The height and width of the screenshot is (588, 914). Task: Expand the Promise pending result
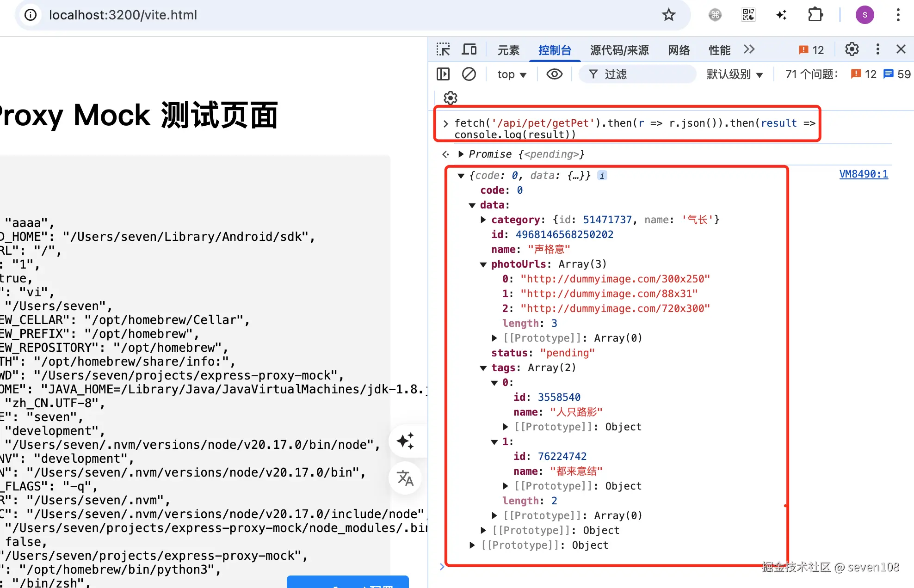pos(461,154)
